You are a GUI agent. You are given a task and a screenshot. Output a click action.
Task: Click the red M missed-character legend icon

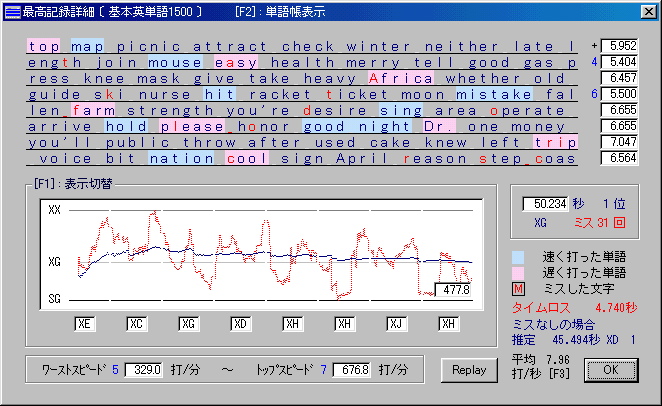tap(518, 289)
